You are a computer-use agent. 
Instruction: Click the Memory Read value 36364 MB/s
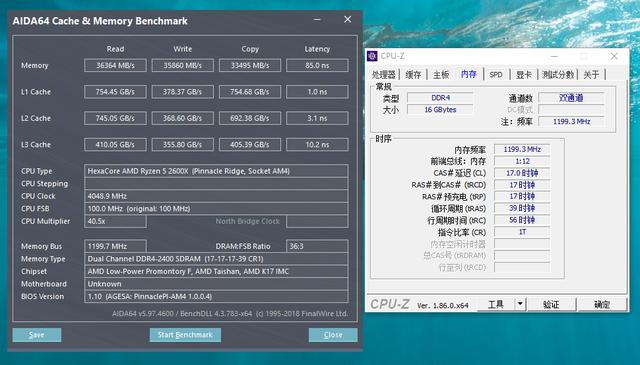[x=115, y=65]
